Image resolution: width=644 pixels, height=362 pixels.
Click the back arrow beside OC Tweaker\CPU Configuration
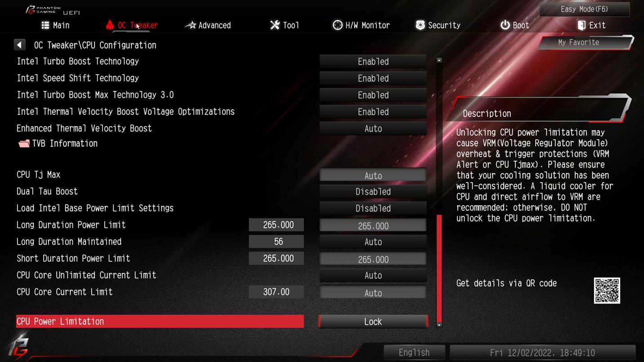click(19, 45)
